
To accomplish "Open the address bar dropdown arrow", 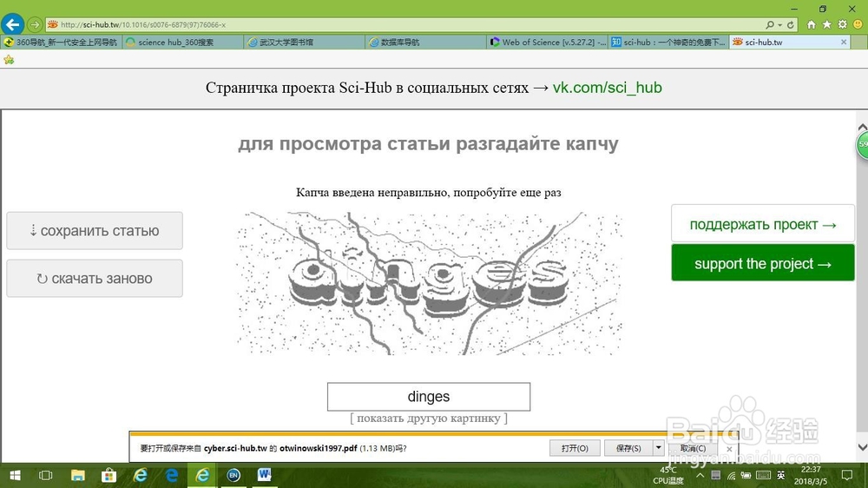I will coord(779,25).
